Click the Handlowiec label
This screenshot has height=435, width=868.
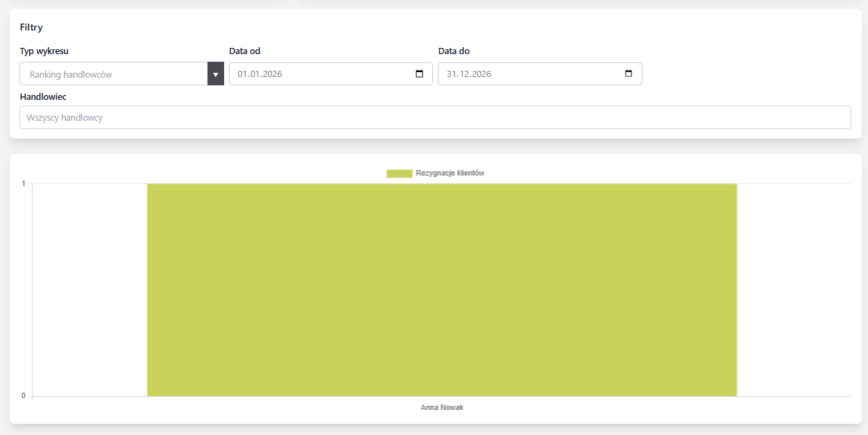click(43, 97)
